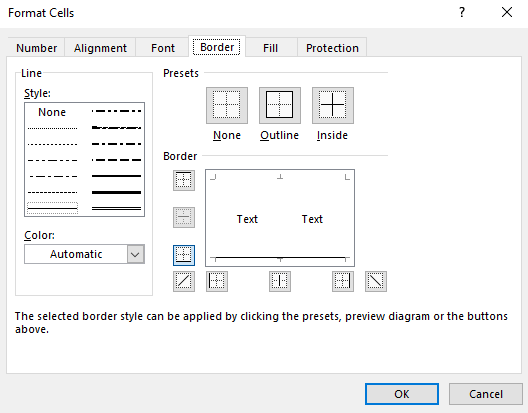Toggle the bottom border button
528x413 pixels.
(x=184, y=255)
